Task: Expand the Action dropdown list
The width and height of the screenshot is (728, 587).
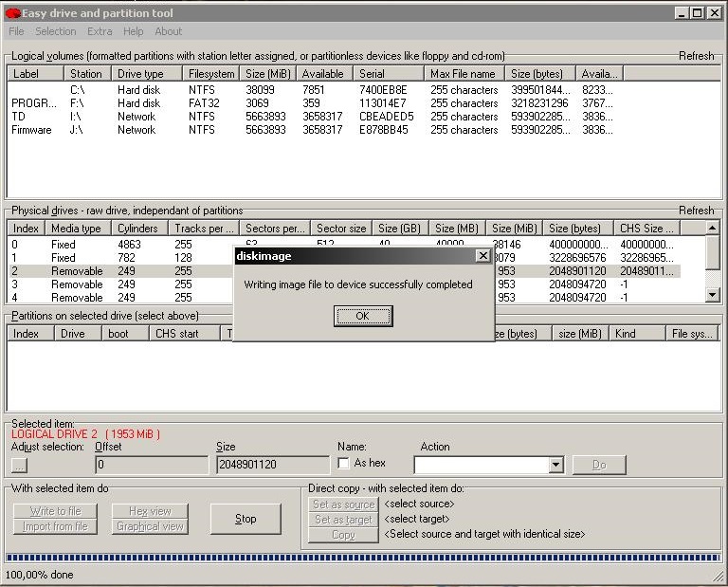Action: click(x=555, y=466)
